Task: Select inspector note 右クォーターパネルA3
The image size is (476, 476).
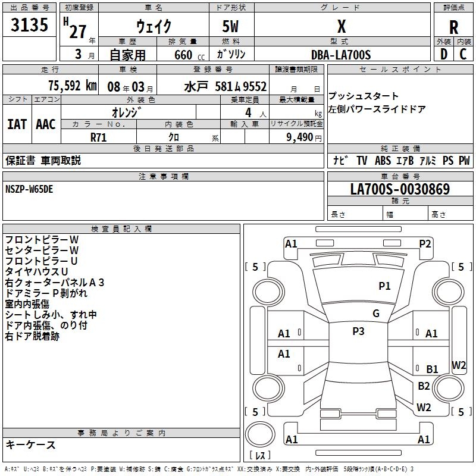Action: (x=55, y=283)
